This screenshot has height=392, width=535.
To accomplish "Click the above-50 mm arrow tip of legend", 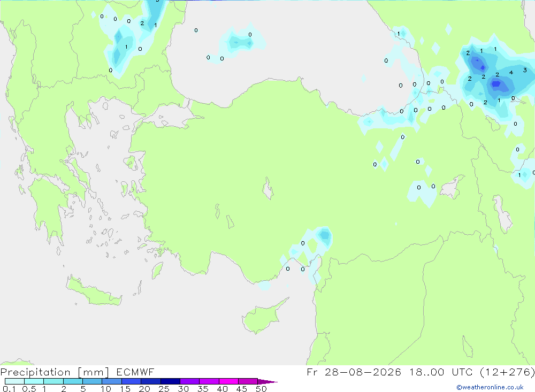I will click(267, 382).
